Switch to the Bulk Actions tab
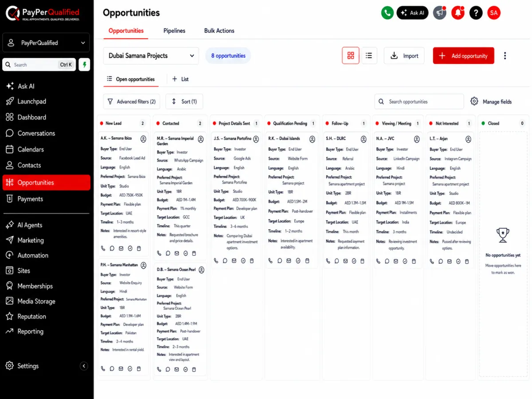Image resolution: width=532 pixels, height=399 pixels. click(x=219, y=31)
